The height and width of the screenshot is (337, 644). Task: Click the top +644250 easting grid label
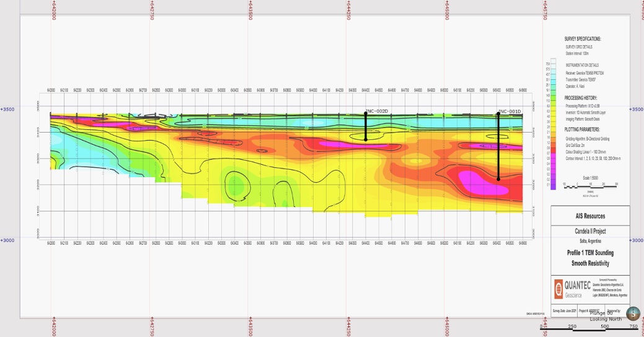click(x=349, y=11)
